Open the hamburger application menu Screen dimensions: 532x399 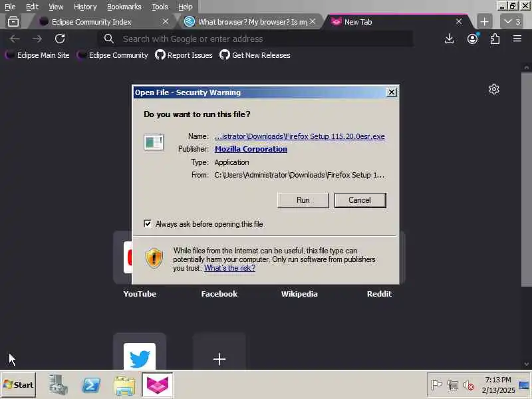[x=517, y=39]
